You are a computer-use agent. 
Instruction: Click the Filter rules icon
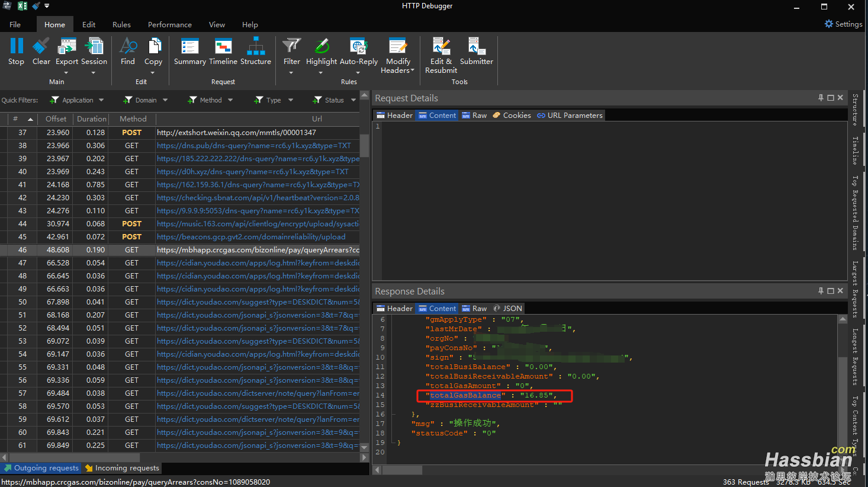[291, 46]
